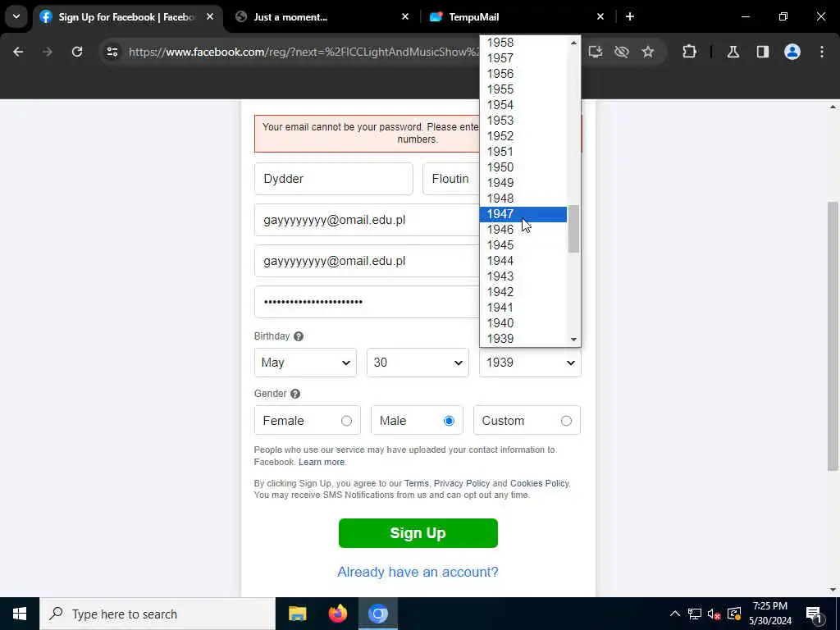
Task: Open Firefox from the taskbar
Action: (337, 614)
